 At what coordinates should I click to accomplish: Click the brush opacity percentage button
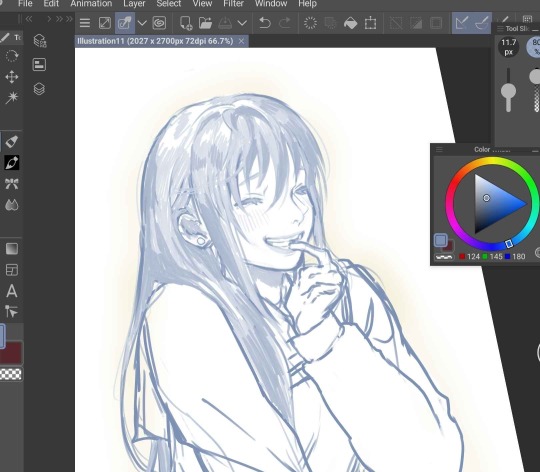534,47
